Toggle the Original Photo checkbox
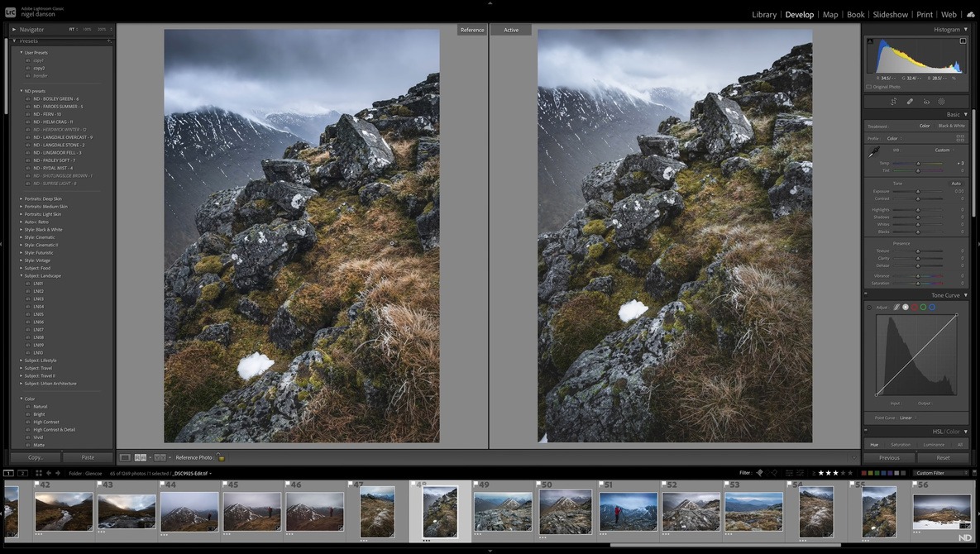The height and width of the screenshot is (554, 980). [868, 87]
